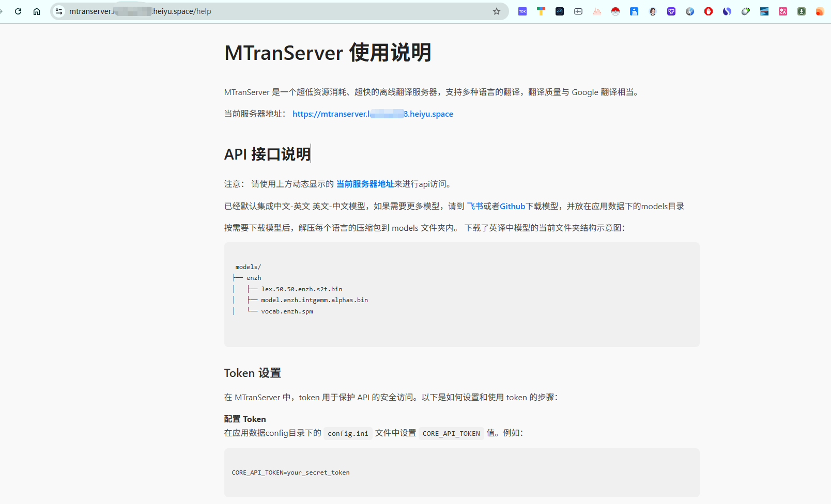Reload the page with the refresh icon
This screenshot has height=504, width=831.
pyautogui.click(x=18, y=11)
